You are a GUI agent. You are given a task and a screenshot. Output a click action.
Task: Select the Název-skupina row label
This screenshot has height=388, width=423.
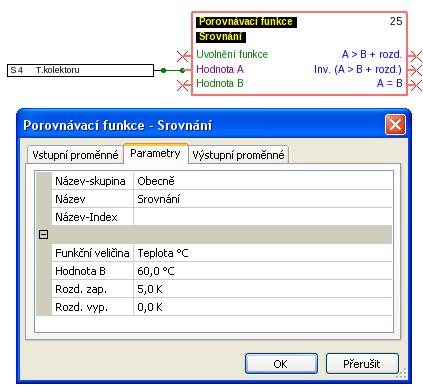point(92,181)
